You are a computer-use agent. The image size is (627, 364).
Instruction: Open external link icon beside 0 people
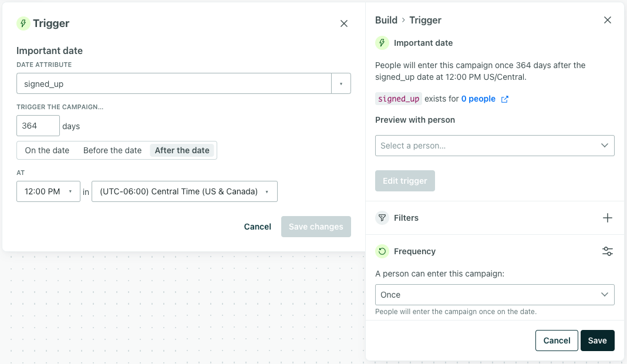coord(504,99)
